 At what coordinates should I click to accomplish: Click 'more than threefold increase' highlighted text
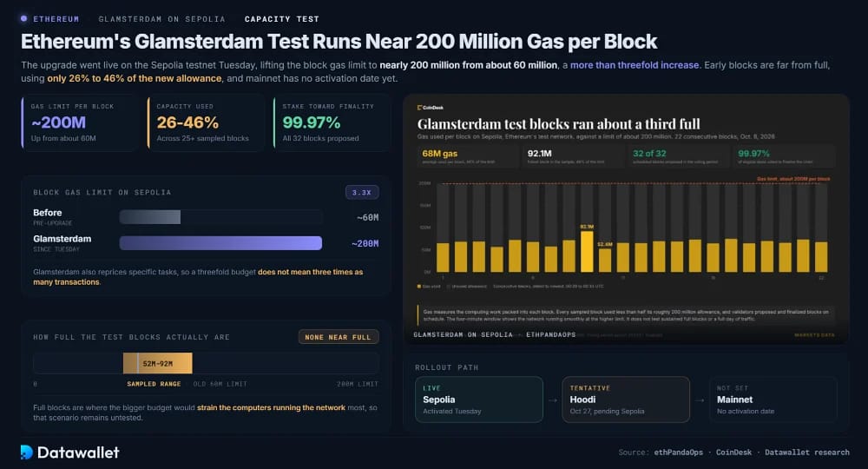pos(635,65)
